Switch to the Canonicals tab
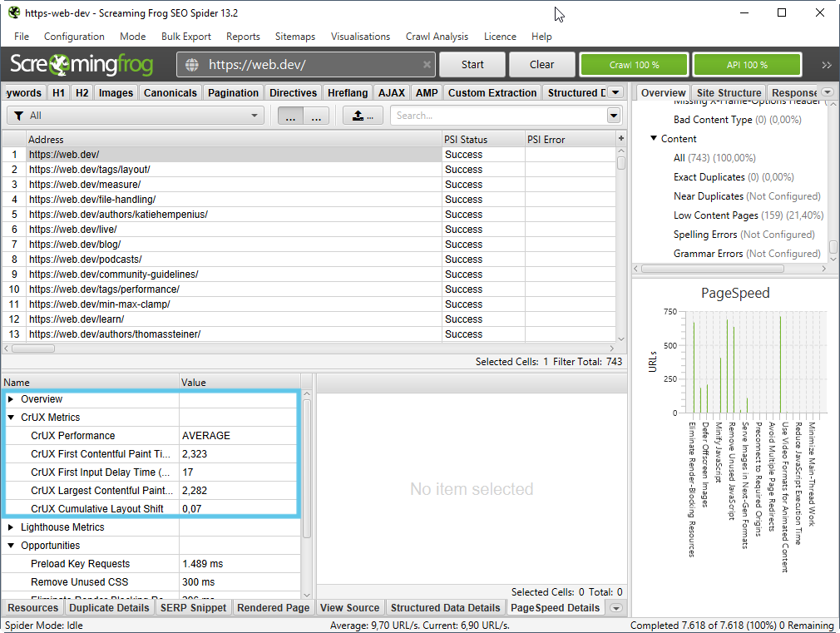 coord(170,92)
